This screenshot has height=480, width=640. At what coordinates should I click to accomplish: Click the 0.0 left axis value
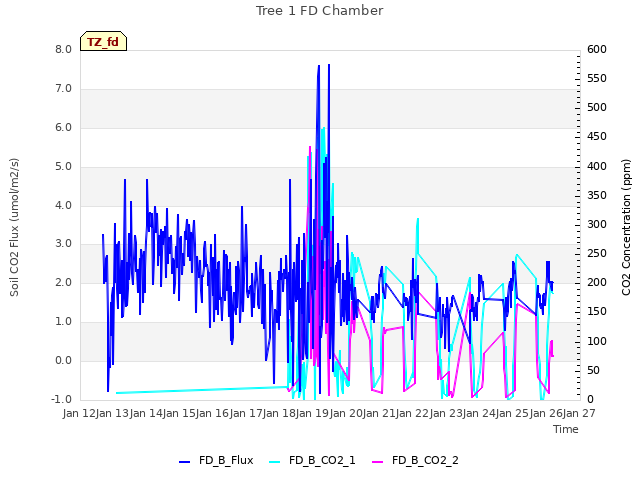63,360
